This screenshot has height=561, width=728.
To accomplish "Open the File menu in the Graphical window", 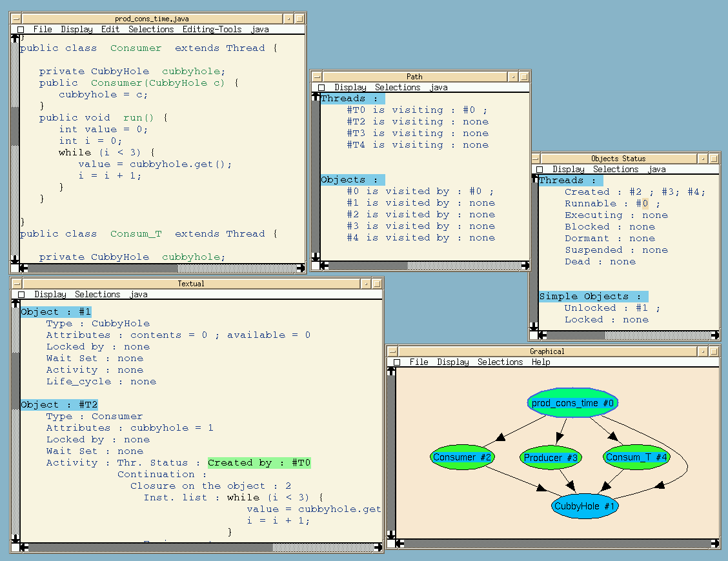I will (419, 362).
